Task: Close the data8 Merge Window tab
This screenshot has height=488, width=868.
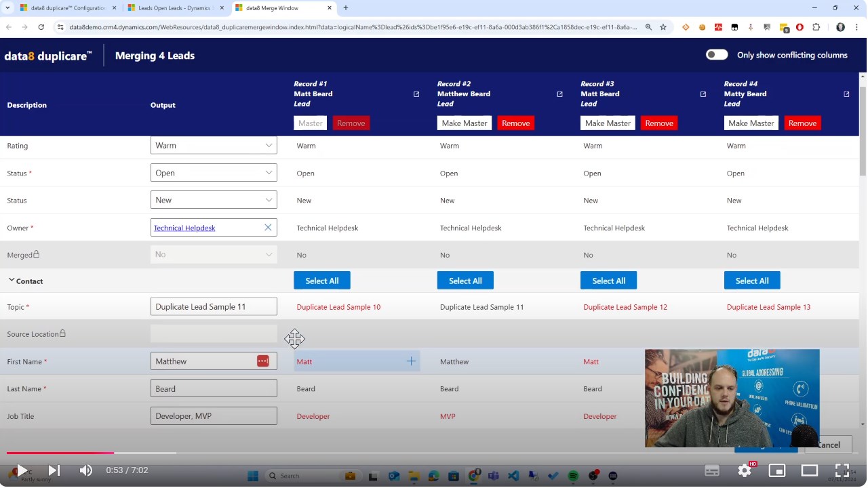Action: tap(329, 8)
